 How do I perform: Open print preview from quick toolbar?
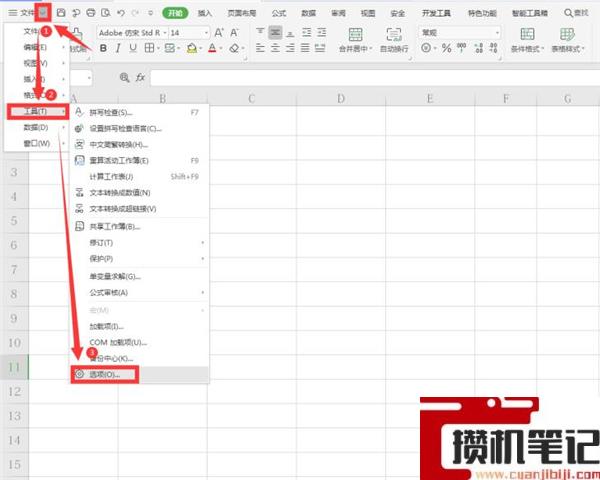click(x=106, y=13)
